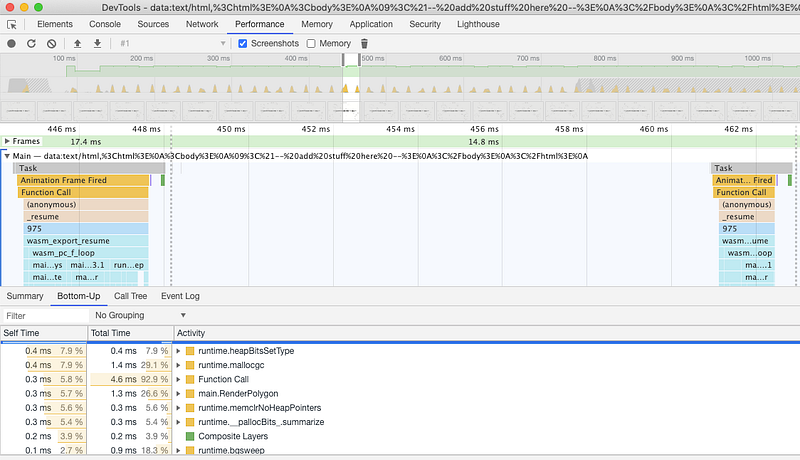This screenshot has height=460, width=800.
Task: Click the yellow icon beside runtime.heapBitsSetType
Action: coord(190,351)
